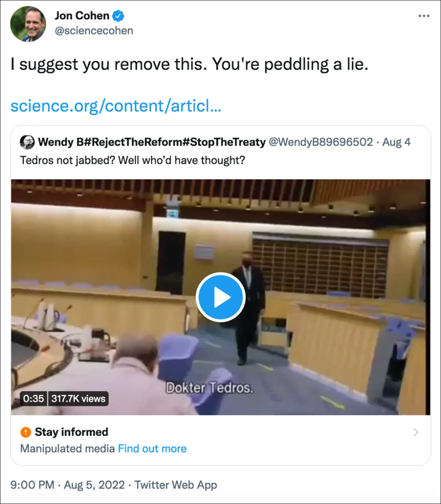Expand the Stay informed chevron arrow
The height and width of the screenshot is (504, 441).
[416, 432]
